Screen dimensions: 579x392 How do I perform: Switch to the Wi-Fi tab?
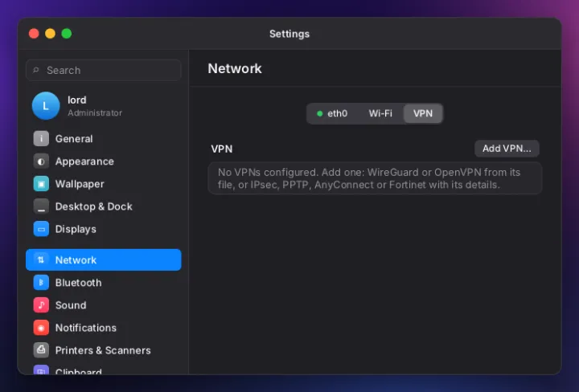coord(380,113)
